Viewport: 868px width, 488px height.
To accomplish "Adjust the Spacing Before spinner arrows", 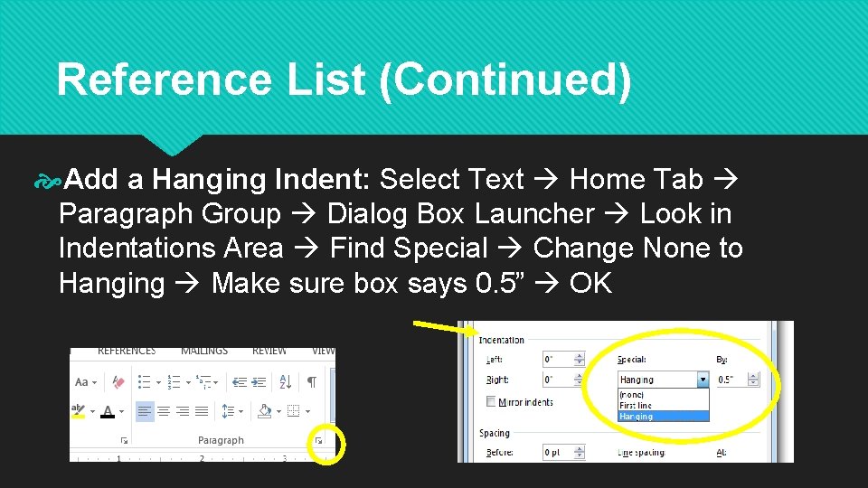I will coord(579,452).
